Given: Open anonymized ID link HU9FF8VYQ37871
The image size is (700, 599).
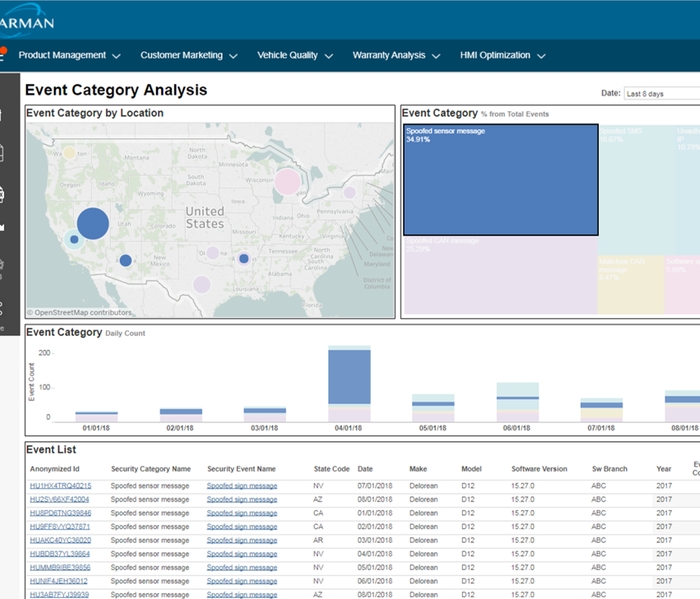Looking at the screenshot, I should click(x=60, y=527).
